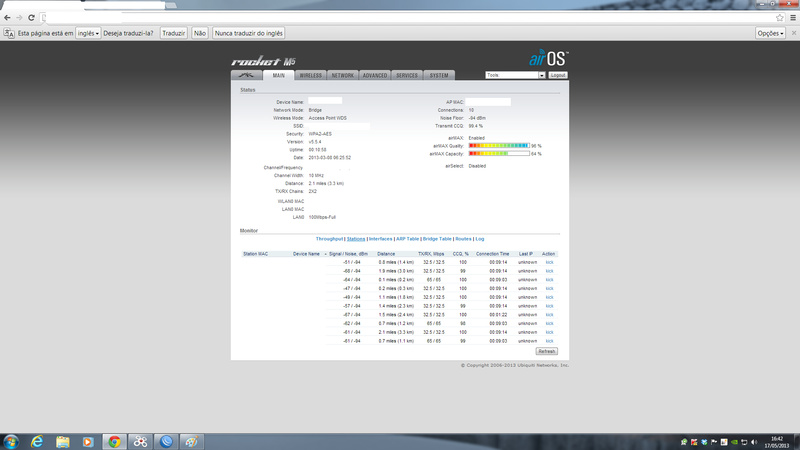Image resolution: width=800 pixels, height=450 pixels.
Task: Go to the SYSTEM tab
Action: tap(439, 76)
